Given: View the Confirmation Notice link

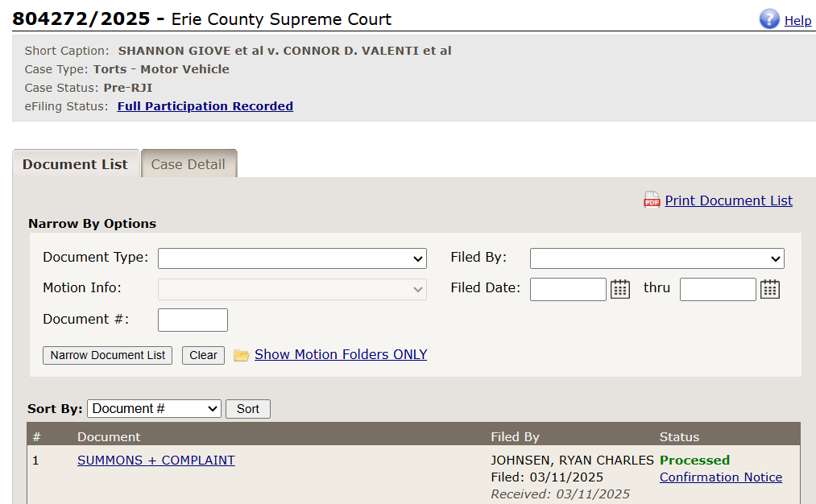Looking at the screenshot, I should (x=721, y=477).
